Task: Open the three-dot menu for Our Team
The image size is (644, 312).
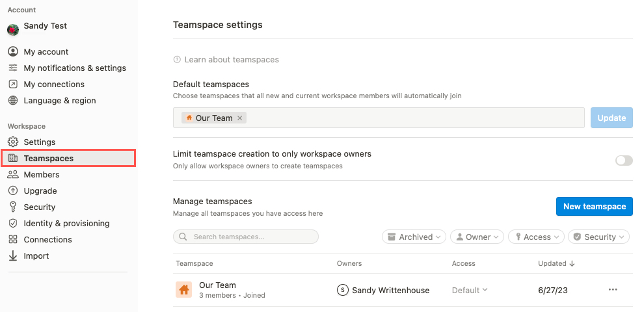Action: (x=613, y=290)
